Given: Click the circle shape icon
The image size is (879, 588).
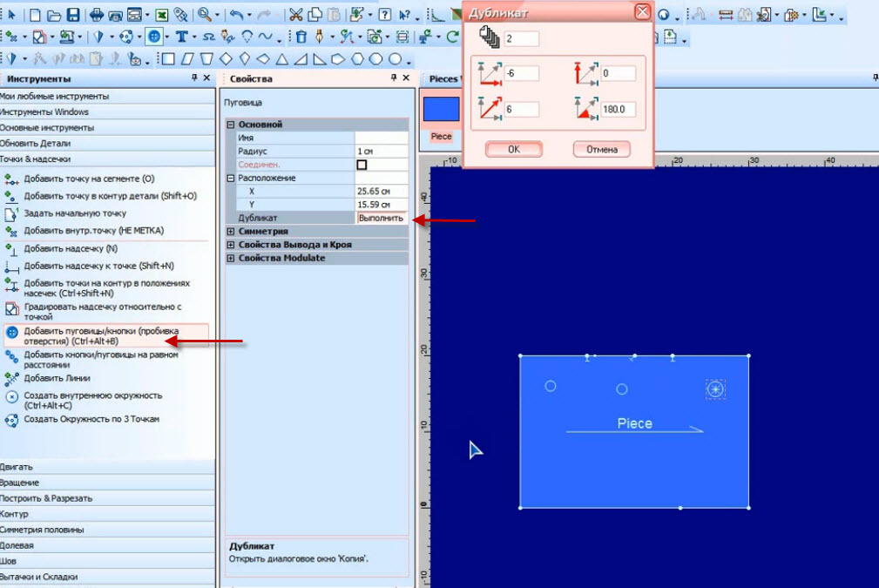Looking at the screenshot, I should click(x=396, y=59).
